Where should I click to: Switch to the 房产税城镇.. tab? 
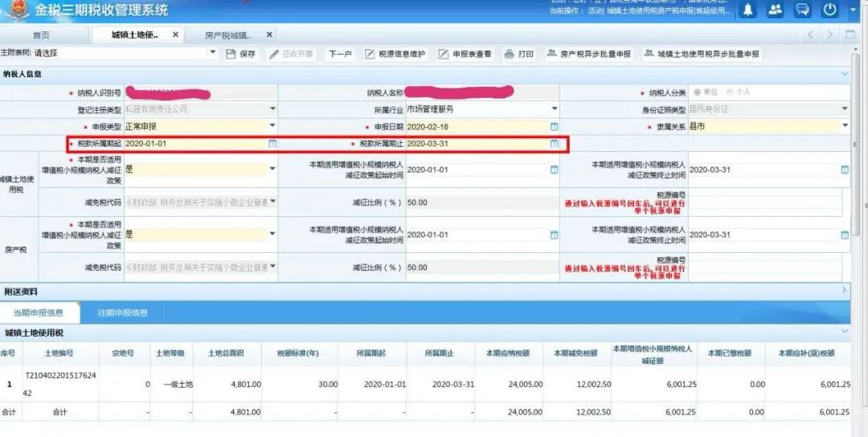tap(228, 35)
